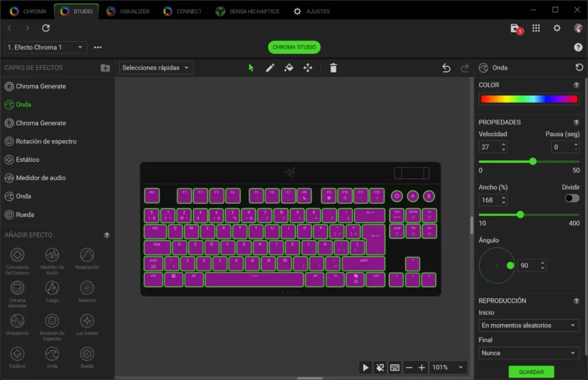Open the three-dots effect options menu

98,47
